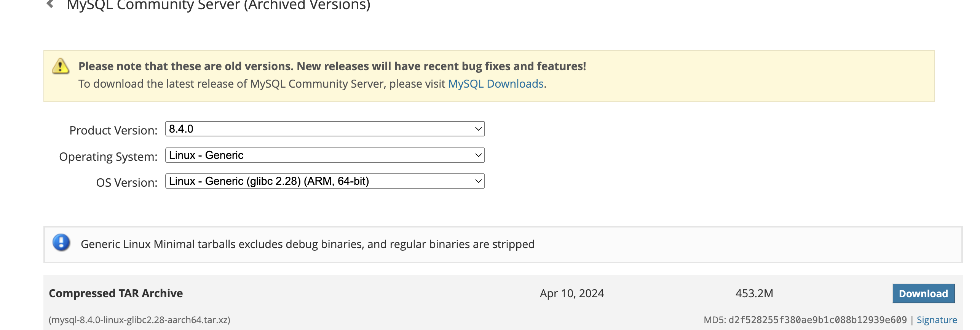Open the Signature link
The height and width of the screenshot is (330, 980).
[937, 320]
